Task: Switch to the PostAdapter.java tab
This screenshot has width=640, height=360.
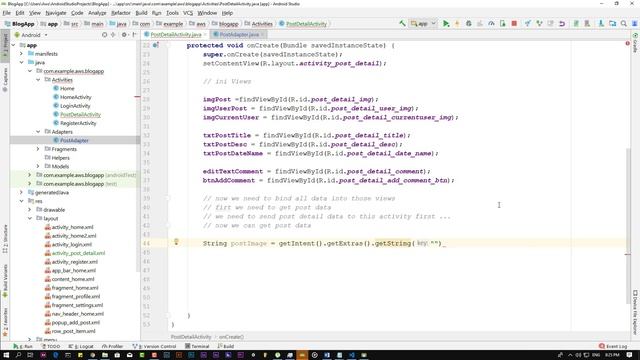Action: pyautogui.click(x=239, y=35)
